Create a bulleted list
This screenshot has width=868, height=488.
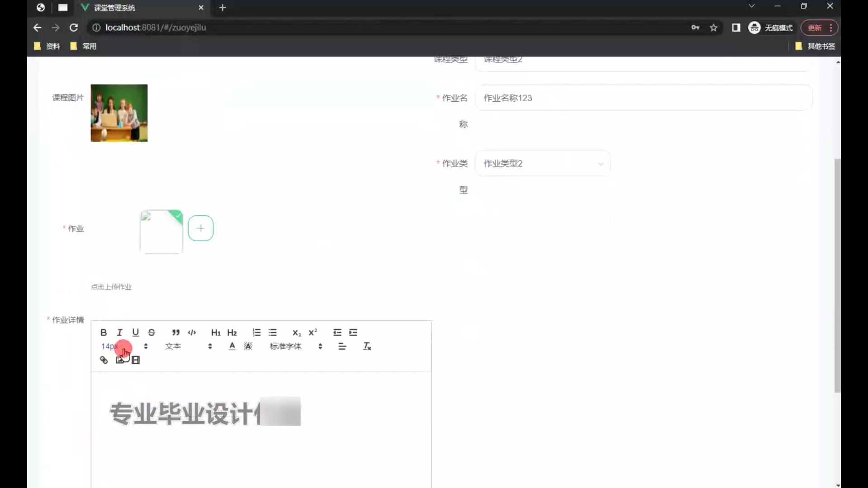click(x=273, y=333)
